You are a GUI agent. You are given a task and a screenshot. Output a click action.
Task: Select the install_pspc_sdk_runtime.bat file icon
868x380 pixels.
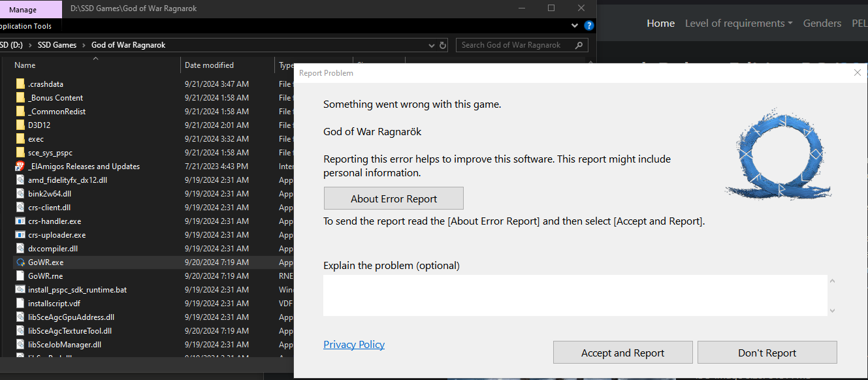tap(20, 290)
